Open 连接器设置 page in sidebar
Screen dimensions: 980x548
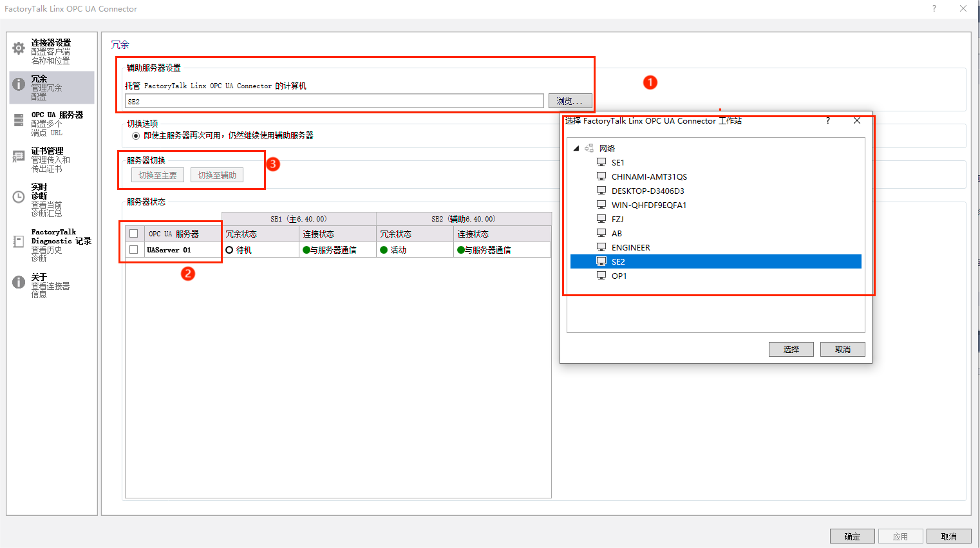(52, 52)
